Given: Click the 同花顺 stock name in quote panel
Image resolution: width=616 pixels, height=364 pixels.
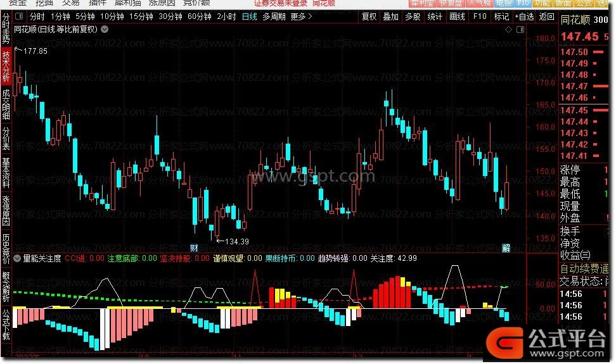Looking at the screenshot, I should (x=575, y=20).
